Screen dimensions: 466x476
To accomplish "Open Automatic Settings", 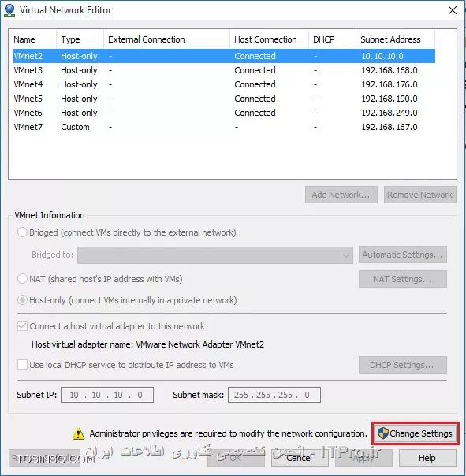I will 402,255.
